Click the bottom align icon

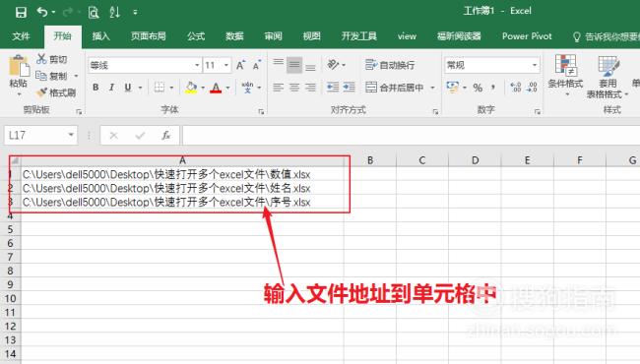point(310,66)
